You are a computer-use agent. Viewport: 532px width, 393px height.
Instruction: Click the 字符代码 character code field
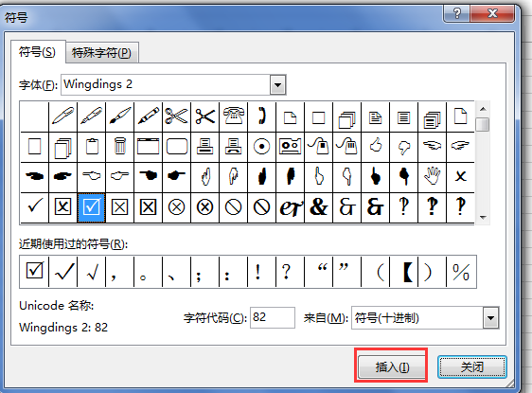[273, 317]
